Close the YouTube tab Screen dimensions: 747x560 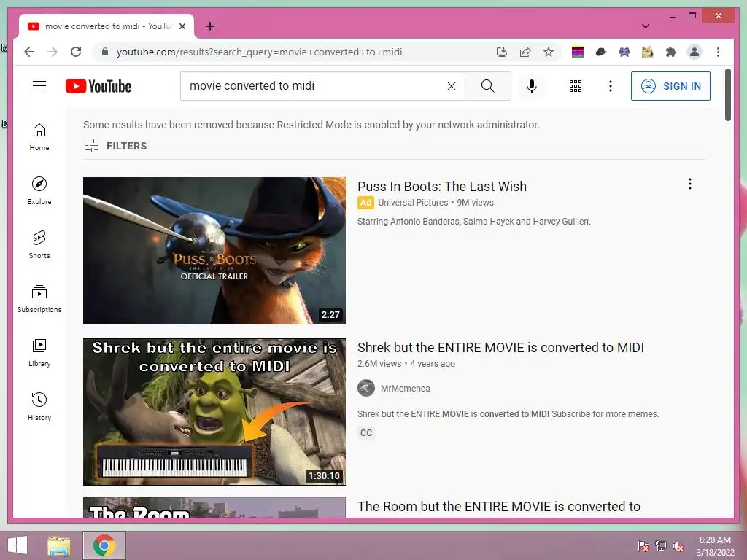(x=182, y=26)
